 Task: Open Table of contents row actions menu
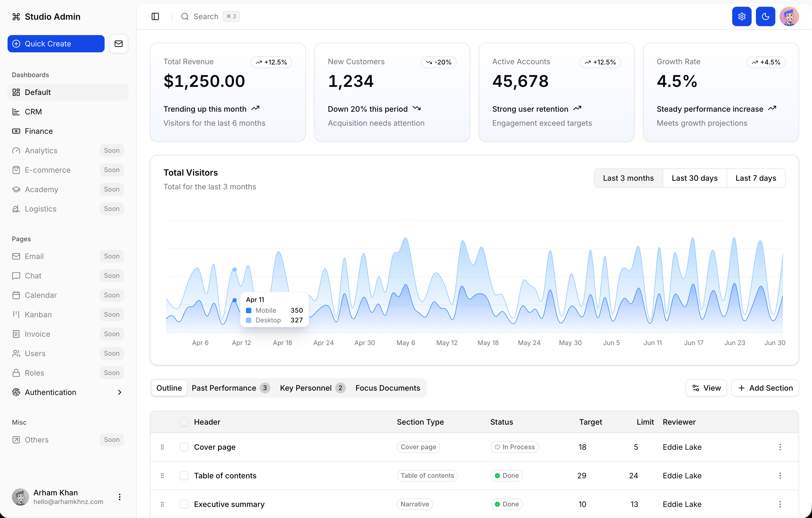click(x=780, y=475)
